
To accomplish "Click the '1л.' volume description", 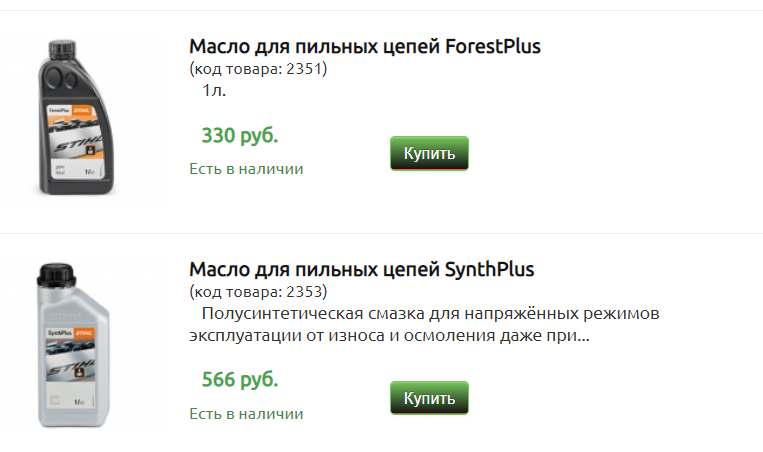I will (x=214, y=90).
